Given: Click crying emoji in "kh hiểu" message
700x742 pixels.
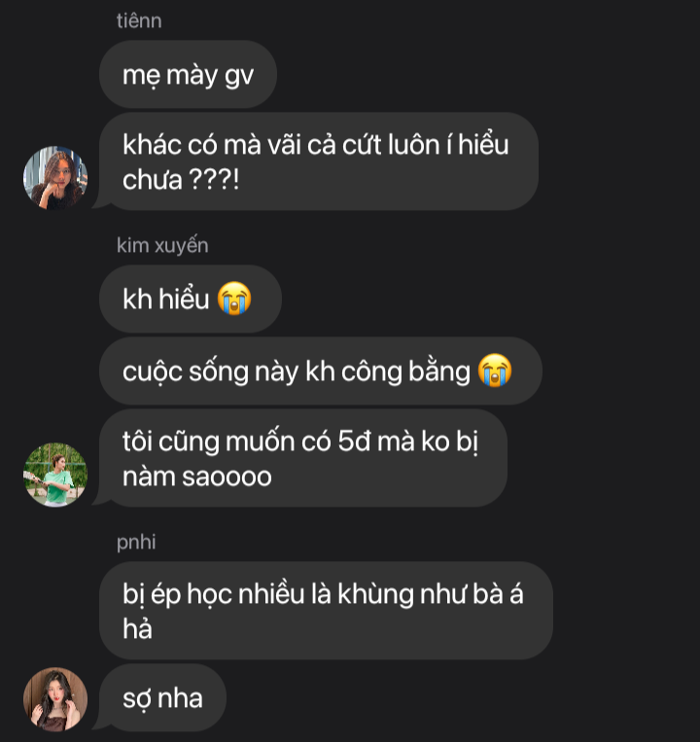Looking at the screenshot, I should pos(234,299).
